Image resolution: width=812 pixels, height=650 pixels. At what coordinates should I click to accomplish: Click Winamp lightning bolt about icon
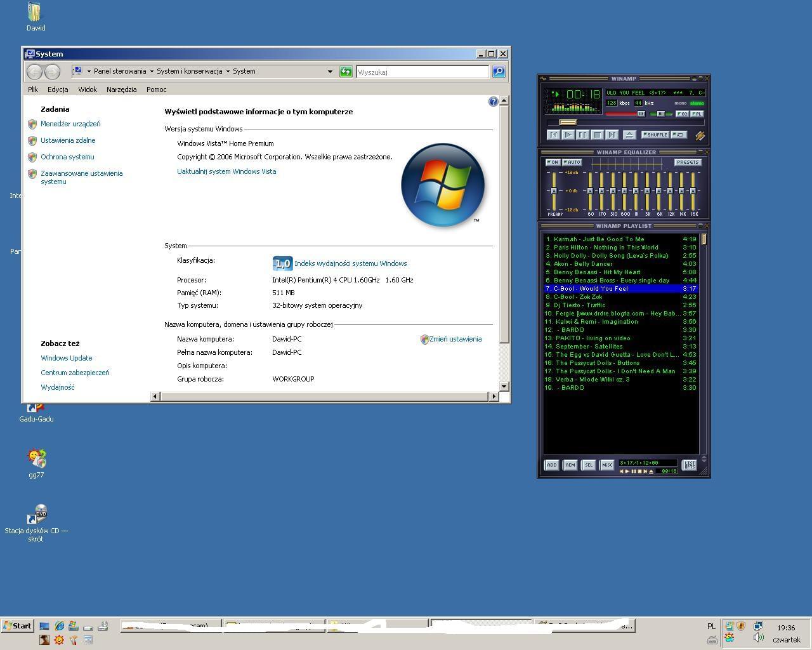click(x=700, y=135)
